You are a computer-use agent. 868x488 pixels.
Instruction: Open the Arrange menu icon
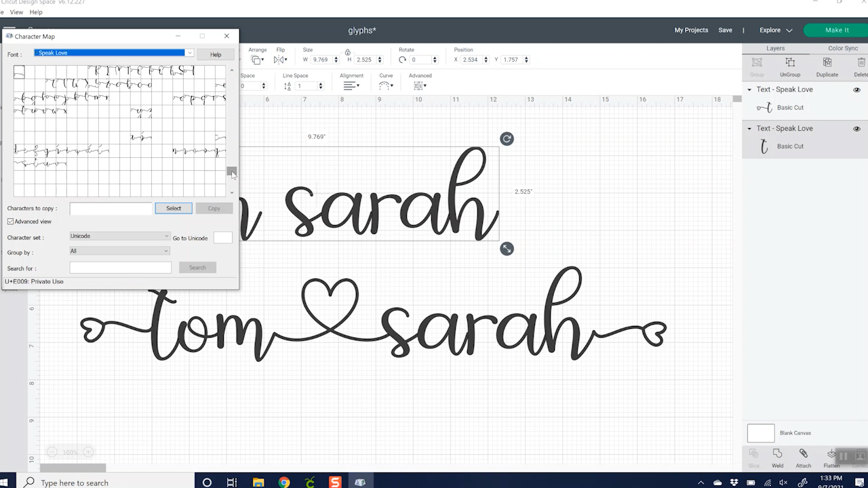click(257, 60)
